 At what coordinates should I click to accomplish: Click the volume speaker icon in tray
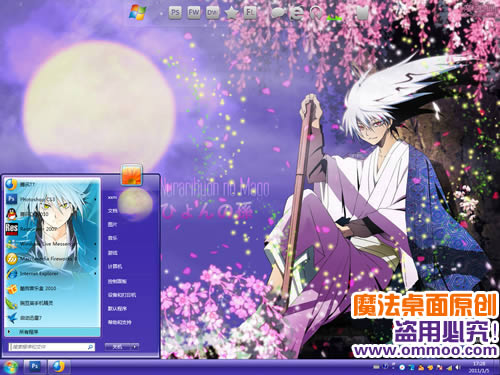(x=458, y=367)
